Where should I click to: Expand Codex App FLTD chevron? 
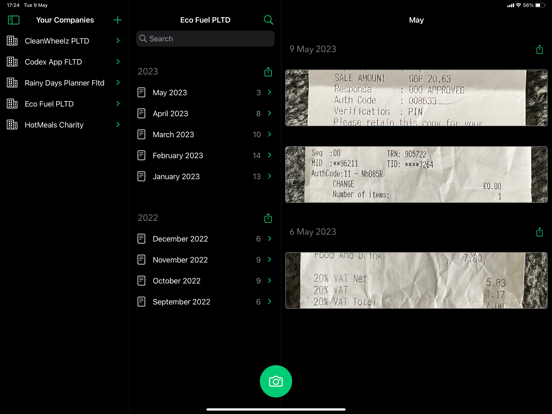118,62
